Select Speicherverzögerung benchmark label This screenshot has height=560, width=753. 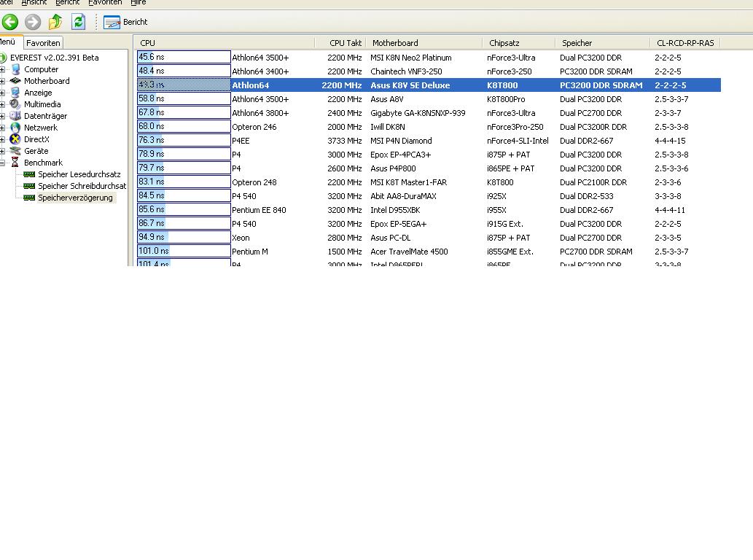click(x=75, y=198)
